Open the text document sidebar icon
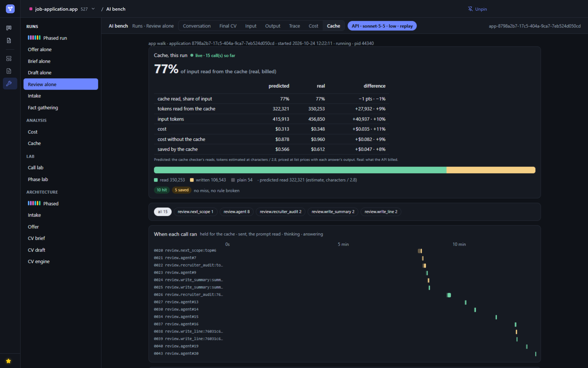Viewport: 588px width, 368px height. [9, 71]
